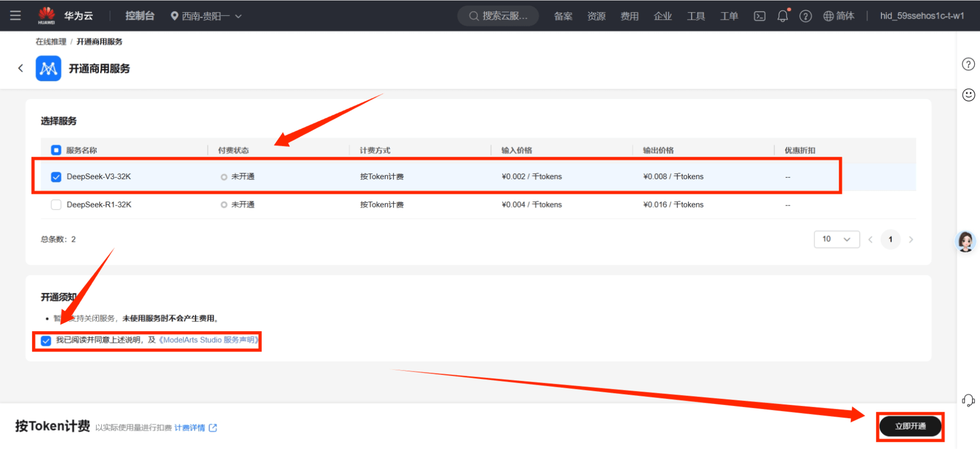
Task: Go to the 在线推理 breadcrumb
Action: pyautogui.click(x=51, y=42)
